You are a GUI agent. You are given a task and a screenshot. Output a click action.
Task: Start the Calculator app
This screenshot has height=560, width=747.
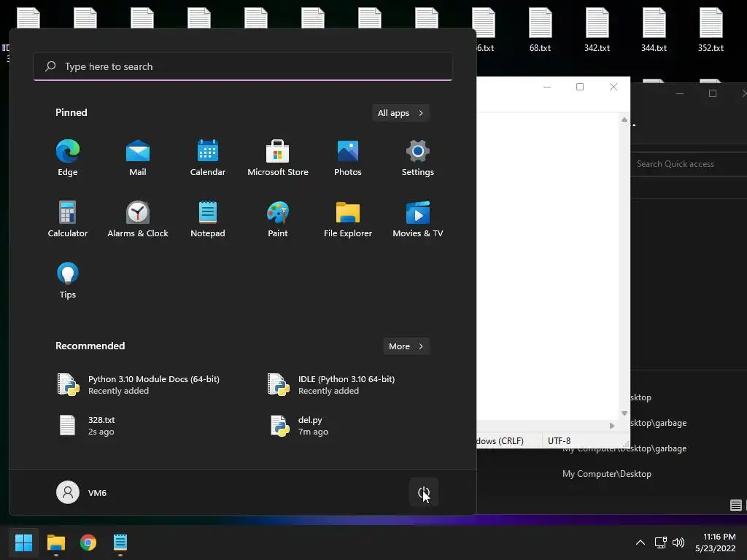68,219
